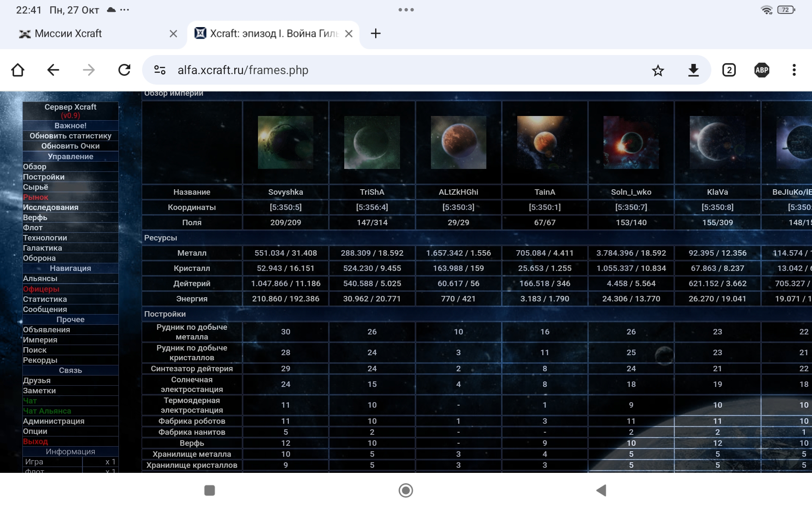Select the Sovyshka planet thumbnail

click(x=285, y=143)
